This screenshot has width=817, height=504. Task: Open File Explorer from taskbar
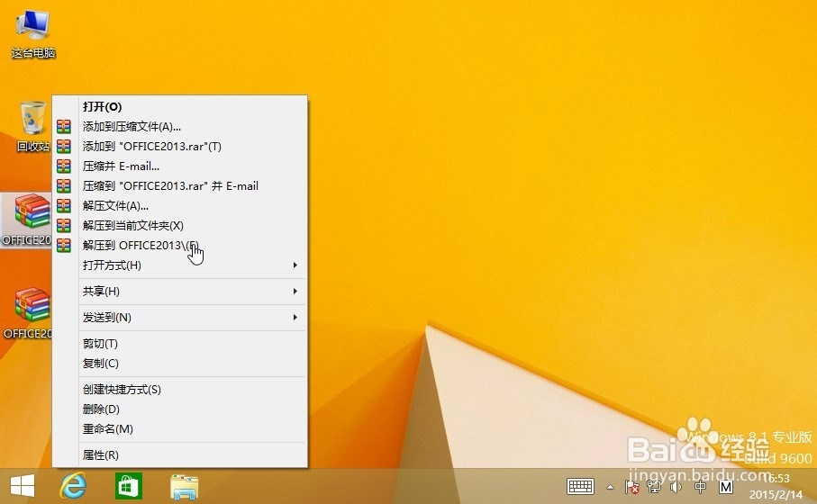pos(184,486)
